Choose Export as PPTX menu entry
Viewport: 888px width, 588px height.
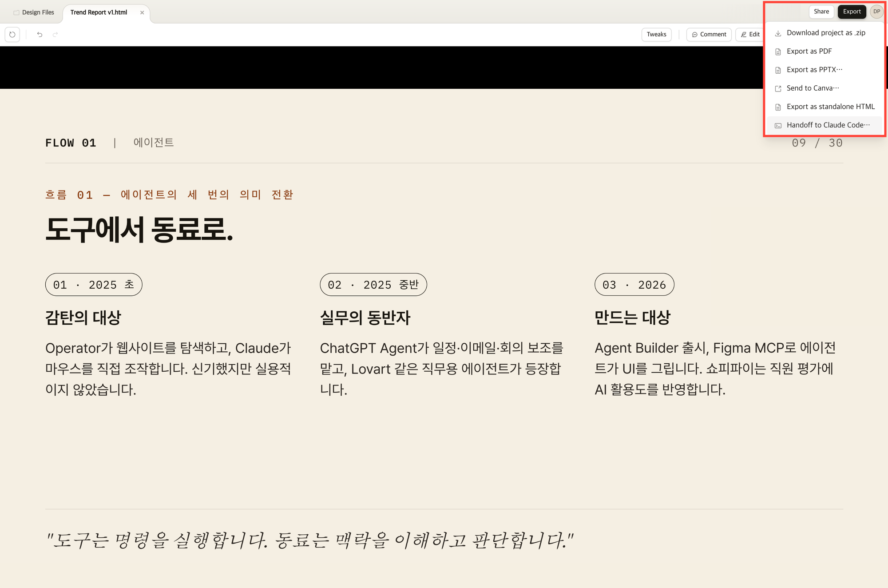[x=814, y=70]
